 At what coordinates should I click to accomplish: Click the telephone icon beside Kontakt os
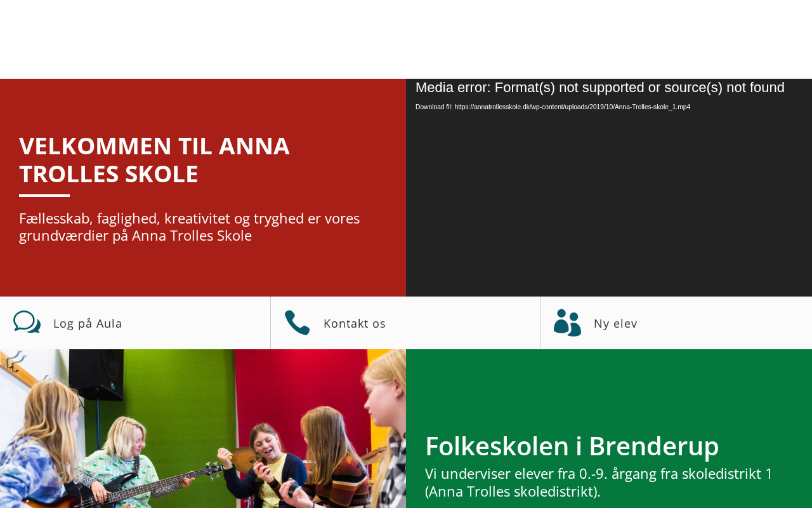click(x=297, y=323)
